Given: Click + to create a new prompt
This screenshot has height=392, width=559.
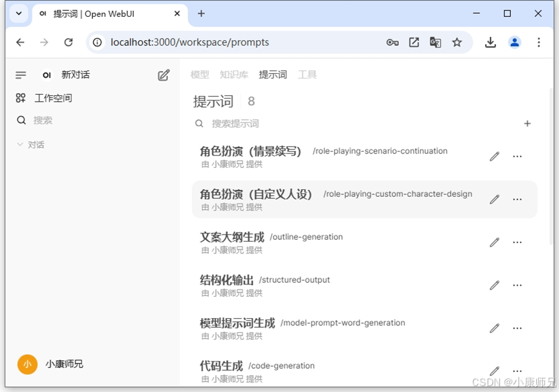Looking at the screenshot, I should tap(527, 123).
